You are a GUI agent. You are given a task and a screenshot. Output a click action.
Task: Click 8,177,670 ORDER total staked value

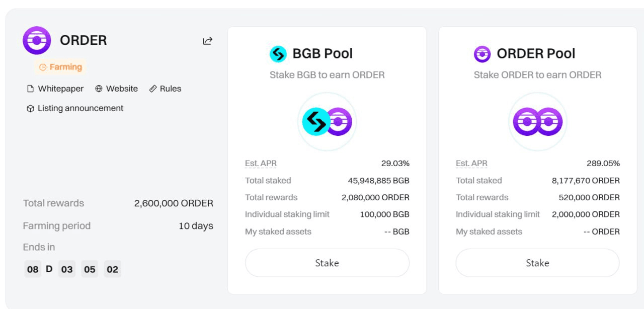[586, 181]
